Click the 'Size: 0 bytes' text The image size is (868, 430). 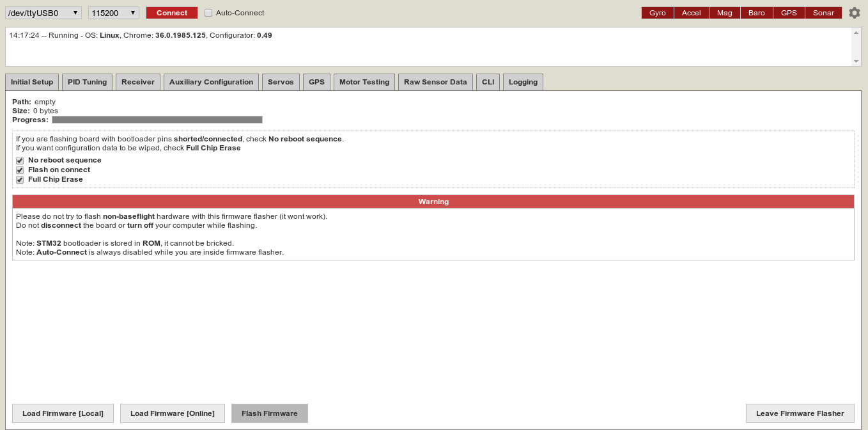coord(35,111)
